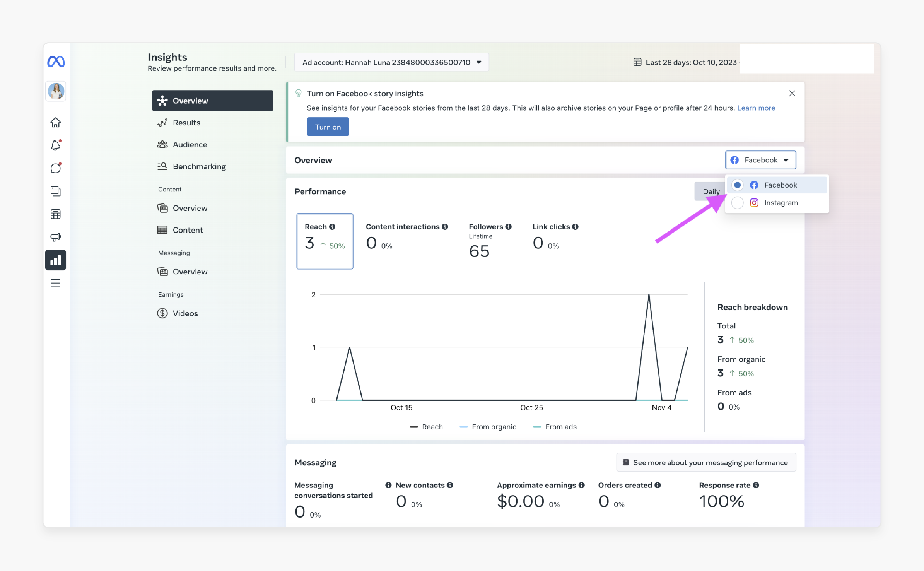Select the Insights bar chart icon
Image resolution: width=924 pixels, height=571 pixels.
click(x=56, y=260)
